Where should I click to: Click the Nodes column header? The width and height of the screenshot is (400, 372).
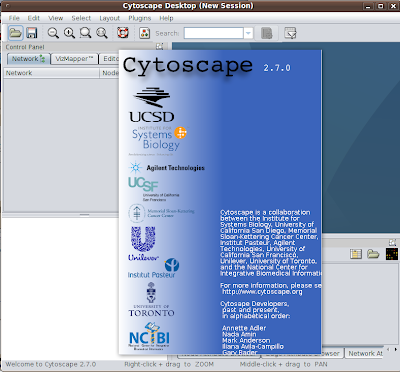[x=110, y=73]
